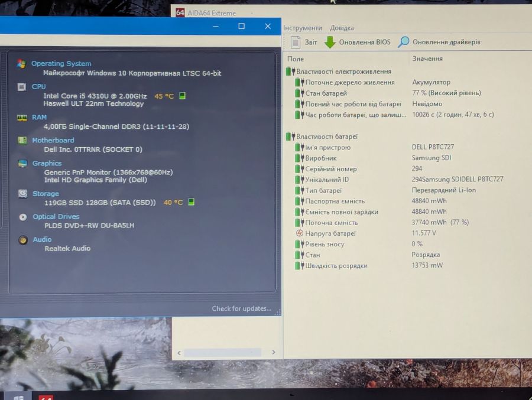The height and width of the screenshot is (400, 532).
Task: Open the Motherboard section link
Action: tap(53, 140)
